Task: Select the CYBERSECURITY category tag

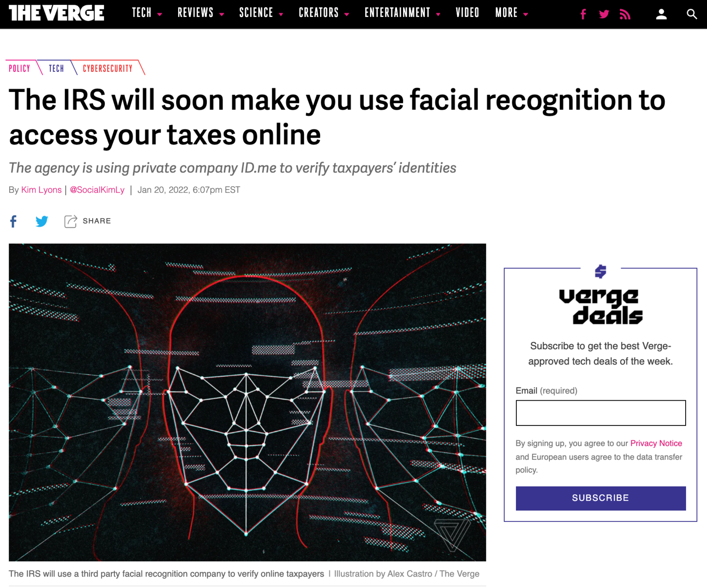Action: pos(108,68)
